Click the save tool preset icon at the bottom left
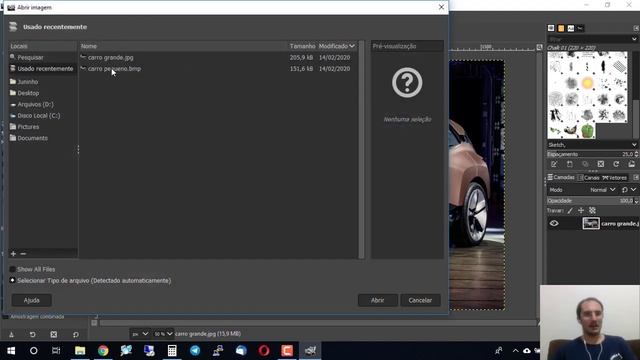This screenshot has width=640, height=360. tap(11, 335)
